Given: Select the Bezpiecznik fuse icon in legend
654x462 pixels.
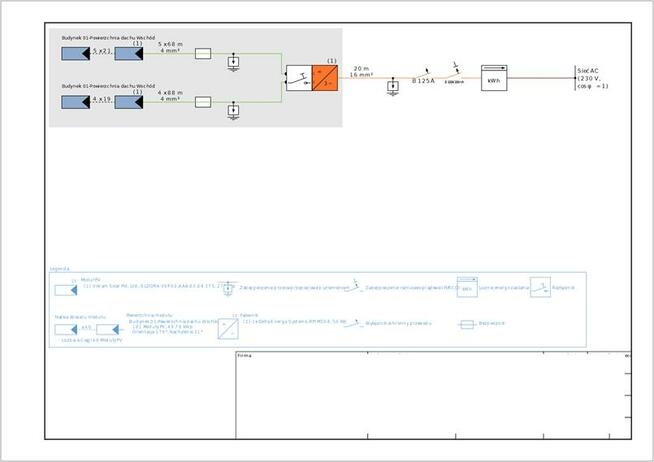Looking at the screenshot, I should click(x=466, y=325).
